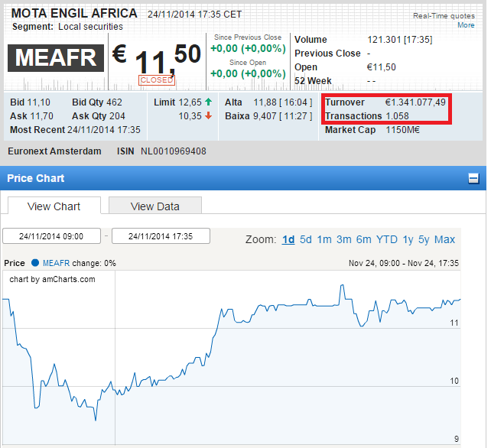Select 1m zoom range

pos(324,239)
